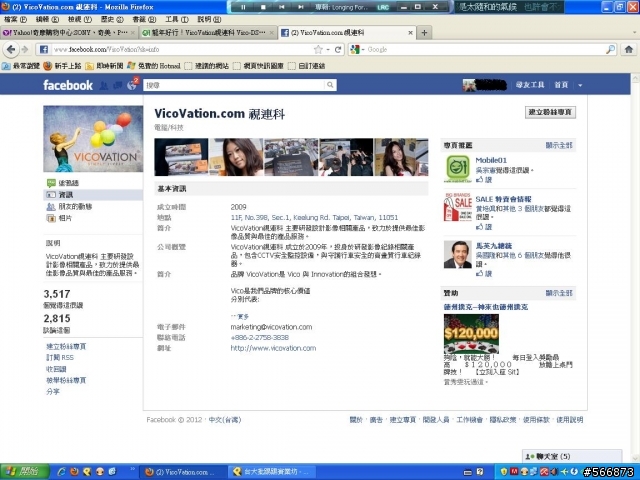Stop playback in the mini music player
640x480 pixels.
263,7
